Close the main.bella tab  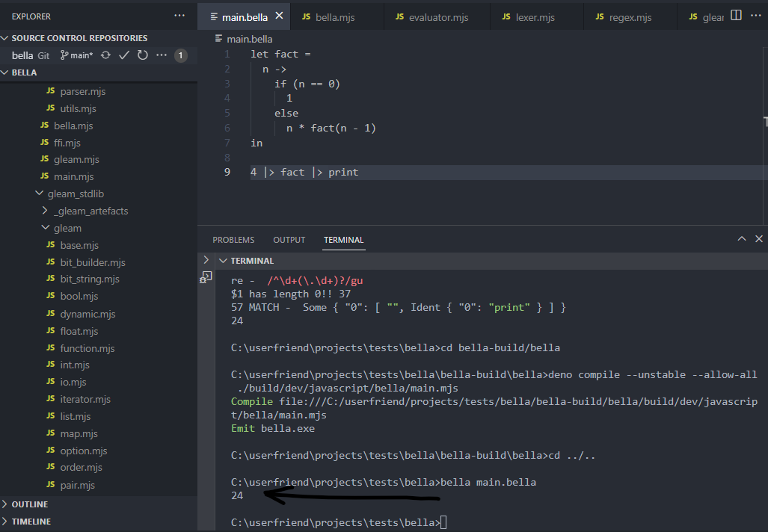coord(279,16)
